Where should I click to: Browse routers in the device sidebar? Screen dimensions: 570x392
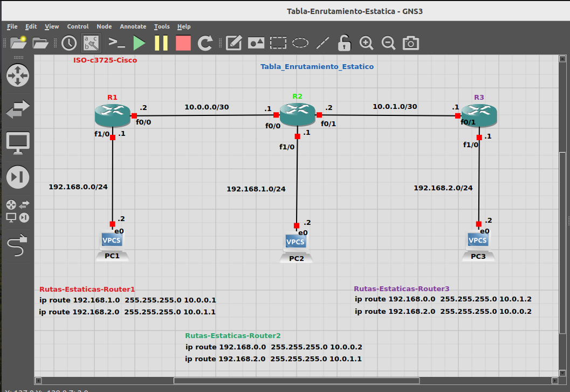(x=18, y=75)
